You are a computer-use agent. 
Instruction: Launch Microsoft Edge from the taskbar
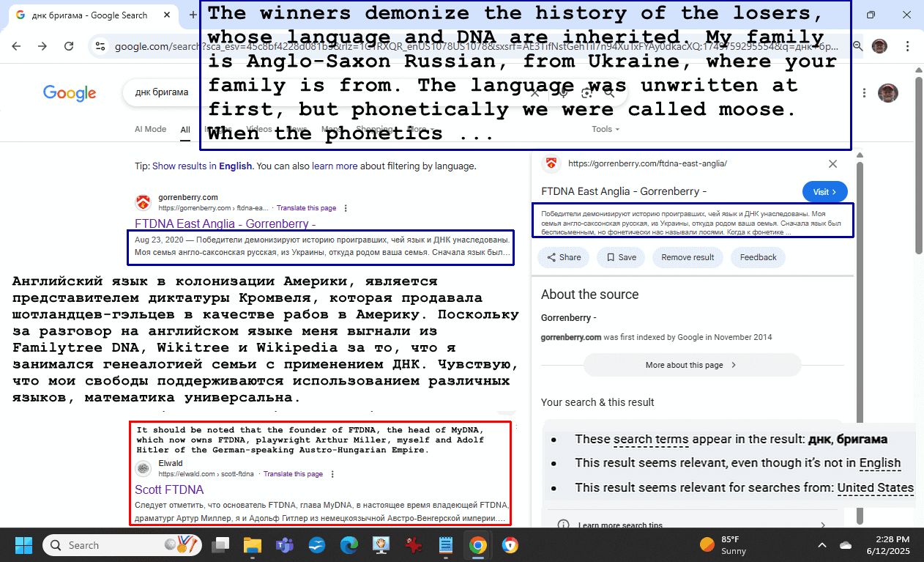(x=349, y=545)
